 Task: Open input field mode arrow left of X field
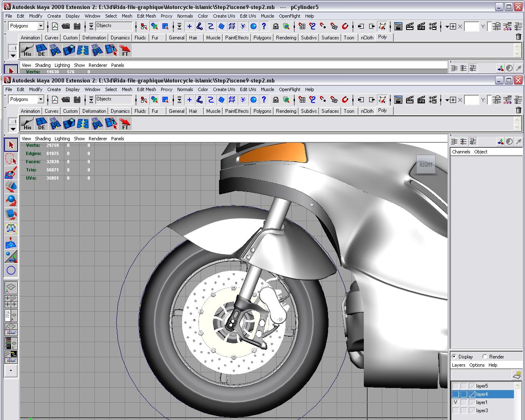[x=447, y=100]
